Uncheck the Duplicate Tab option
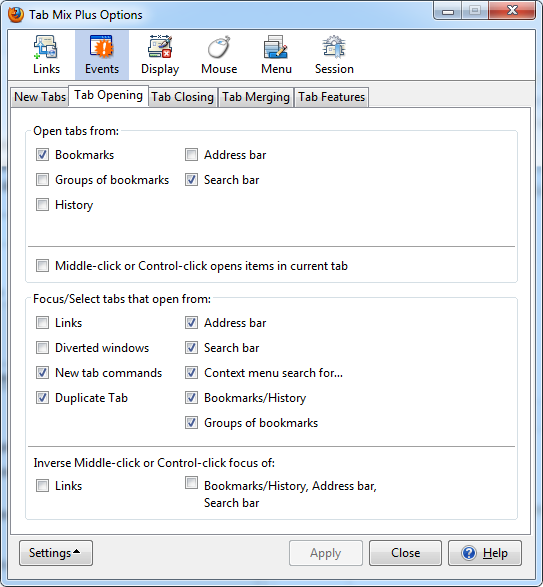 [42, 398]
